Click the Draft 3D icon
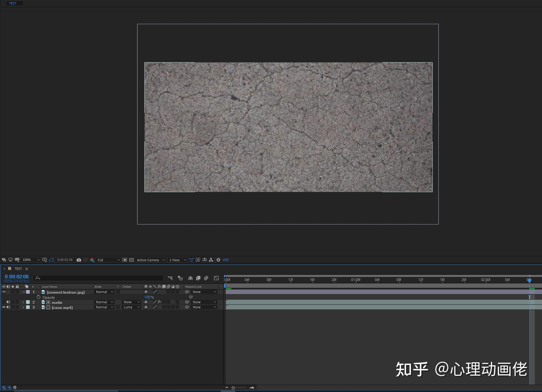Image resolution: width=542 pixels, height=392 pixels. pyautogui.click(x=180, y=278)
